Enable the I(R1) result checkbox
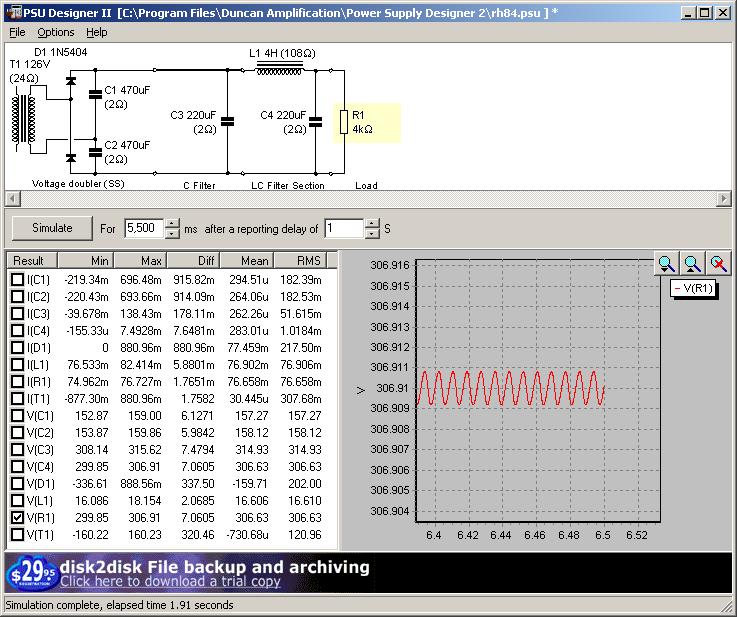The width and height of the screenshot is (737, 617). [x=17, y=382]
